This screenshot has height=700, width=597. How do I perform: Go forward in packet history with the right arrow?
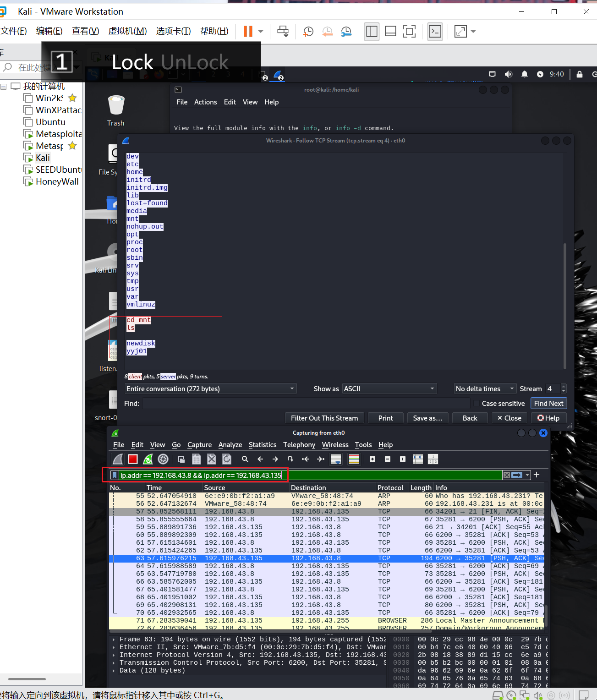(x=275, y=459)
